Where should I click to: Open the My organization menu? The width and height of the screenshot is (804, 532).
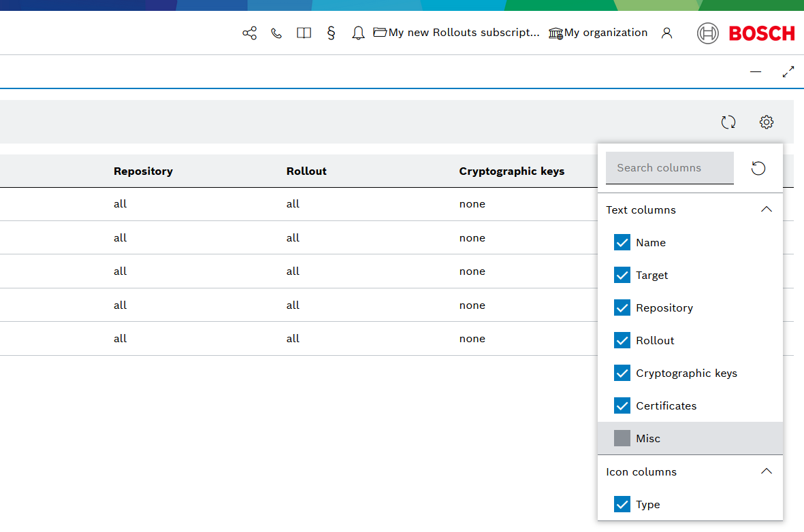click(x=598, y=33)
